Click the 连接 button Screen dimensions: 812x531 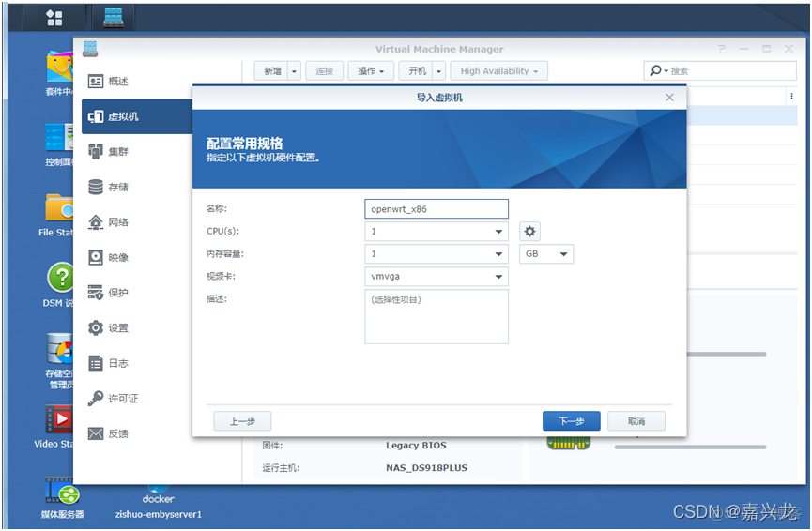coord(324,71)
